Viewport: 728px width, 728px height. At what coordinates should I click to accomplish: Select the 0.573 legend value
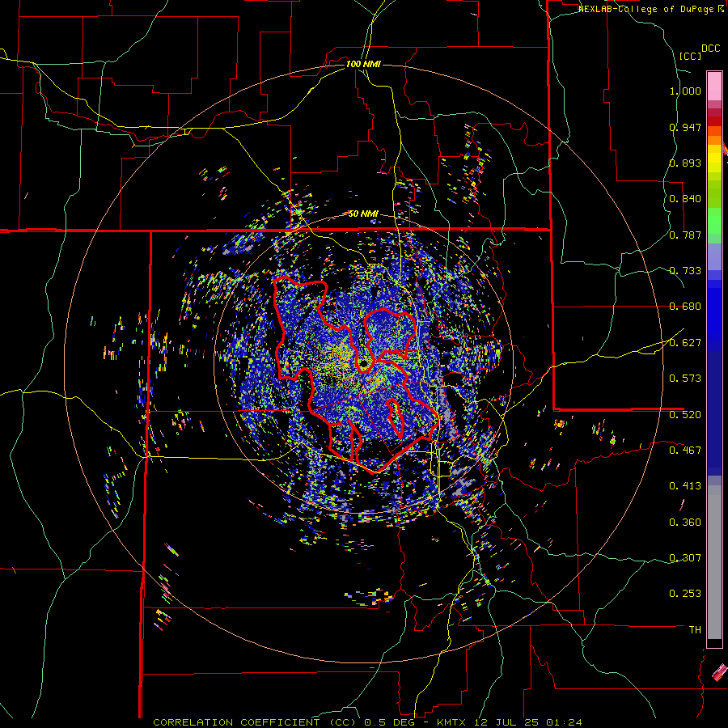pyautogui.click(x=685, y=379)
